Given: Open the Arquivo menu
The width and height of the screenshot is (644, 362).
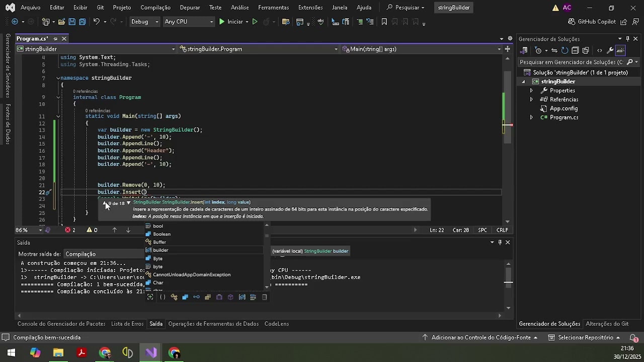Looking at the screenshot, I should tap(30, 8).
